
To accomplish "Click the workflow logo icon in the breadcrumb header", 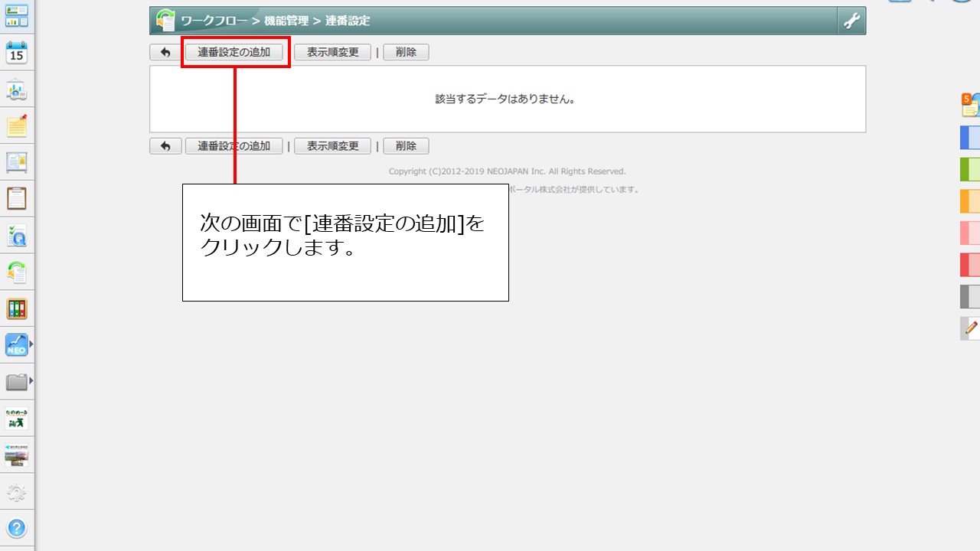I will tap(165, 21).
